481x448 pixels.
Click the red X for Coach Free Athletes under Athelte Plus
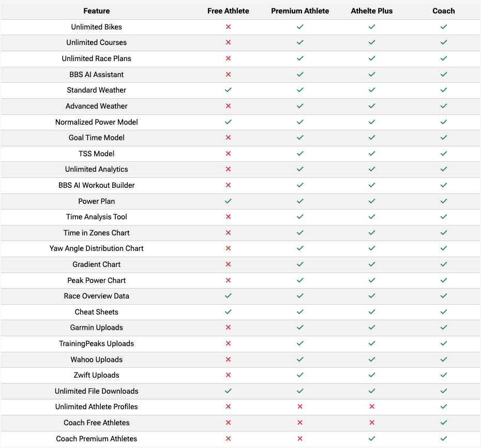coord(371,423)
